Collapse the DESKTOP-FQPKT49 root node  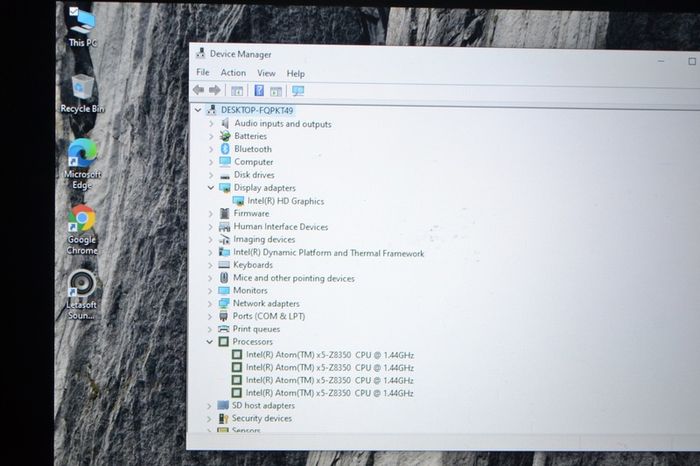coord(198,110)
